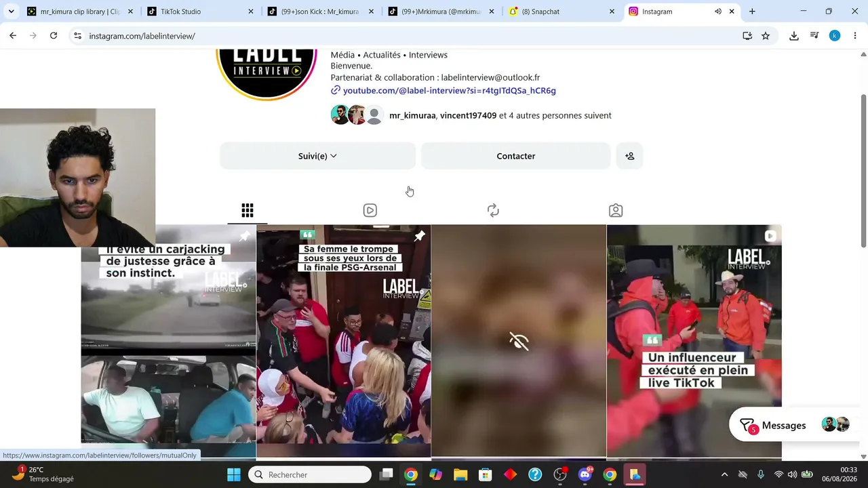This screenshot has height=488, width=868.
Task: Open the Wi-Fi network tray icon
Action: (x=778, y=475)
